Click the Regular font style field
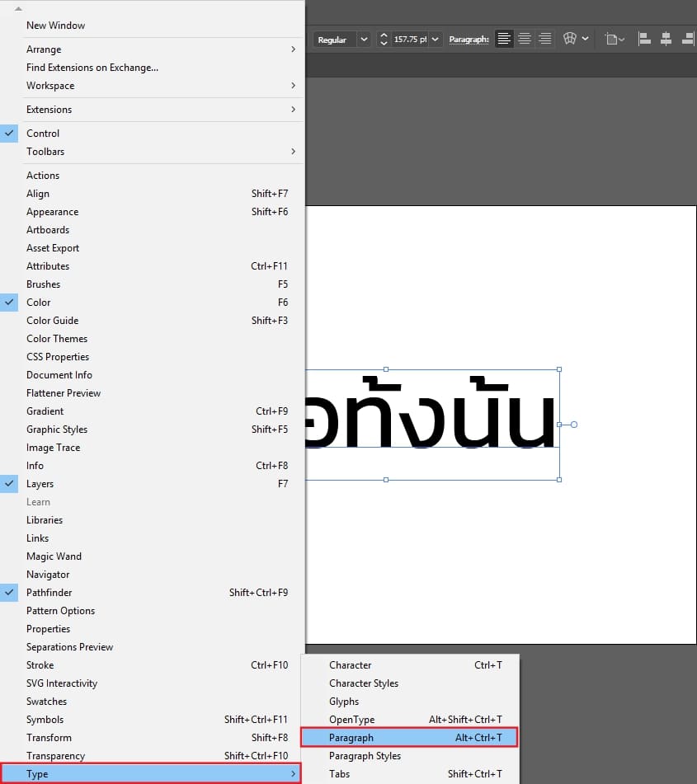697x784 pixels. pos(335,40)
